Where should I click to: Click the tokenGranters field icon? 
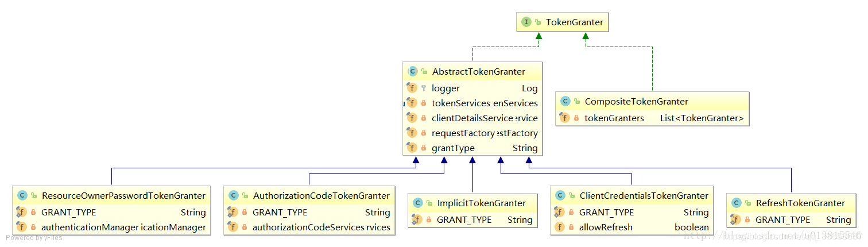click(565, 118)
